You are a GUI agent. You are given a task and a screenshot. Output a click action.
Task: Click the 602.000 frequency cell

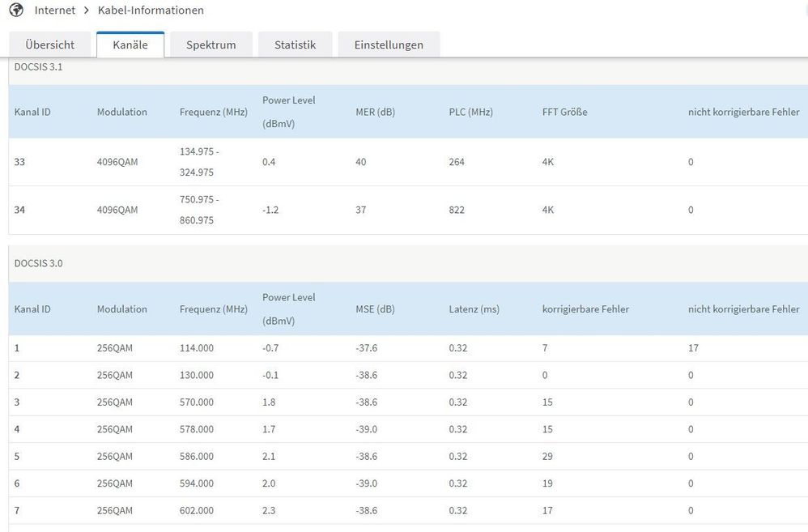(197, 511)
